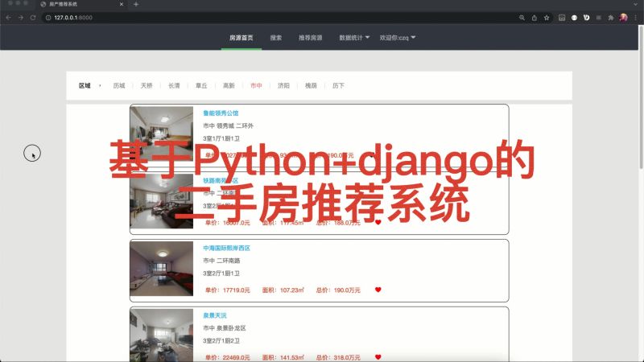Click the 单价: 22469.0元 text
Screen dimensions: 644x362
pyautogui.click(x=228, y=357)
